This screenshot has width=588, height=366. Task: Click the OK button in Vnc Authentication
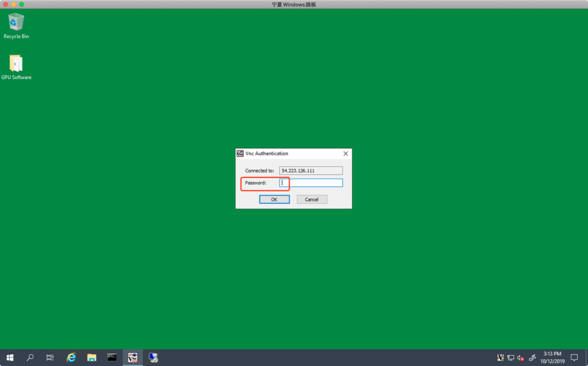click(274, 199)
